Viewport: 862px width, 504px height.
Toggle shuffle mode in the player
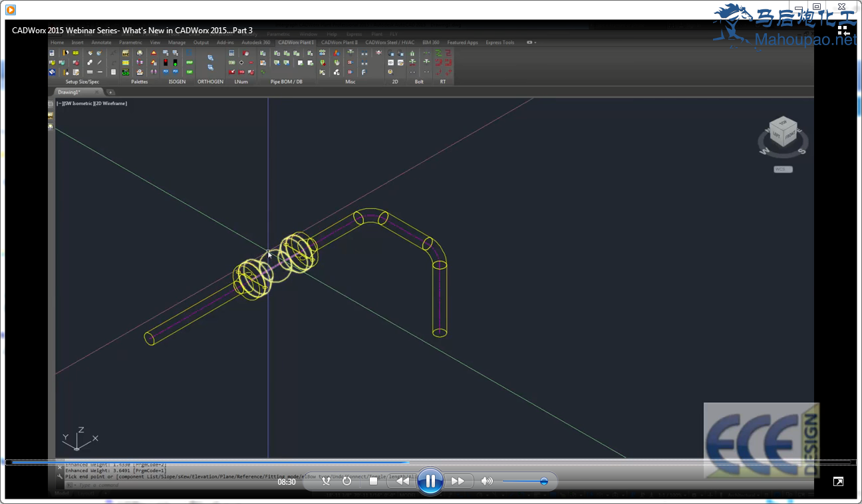326,481
